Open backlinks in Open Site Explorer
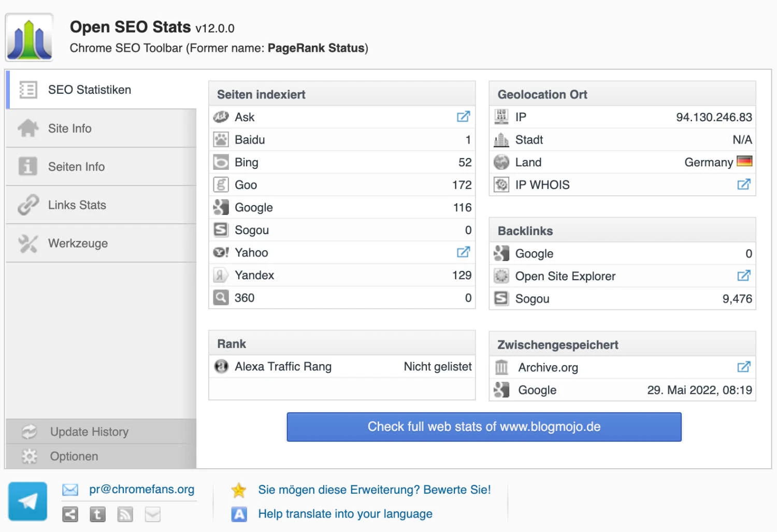Image resolution: width=777 pixels, height=532 pixels. click(x=744, y=276)
